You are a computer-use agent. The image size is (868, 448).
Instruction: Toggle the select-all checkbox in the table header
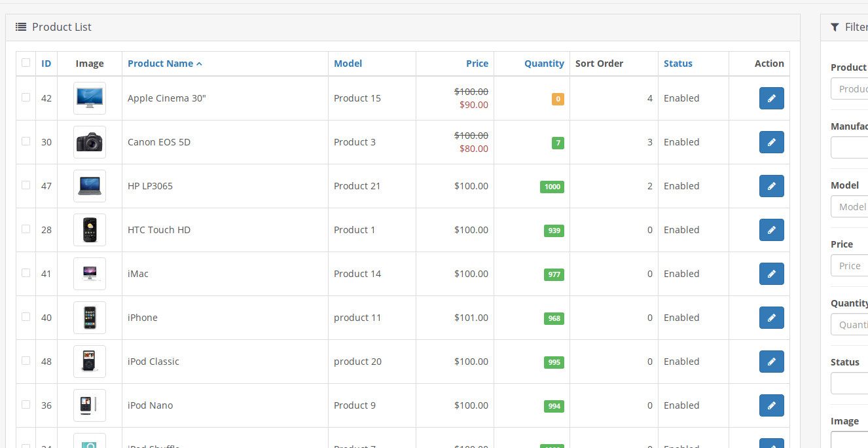pos(26,63)
